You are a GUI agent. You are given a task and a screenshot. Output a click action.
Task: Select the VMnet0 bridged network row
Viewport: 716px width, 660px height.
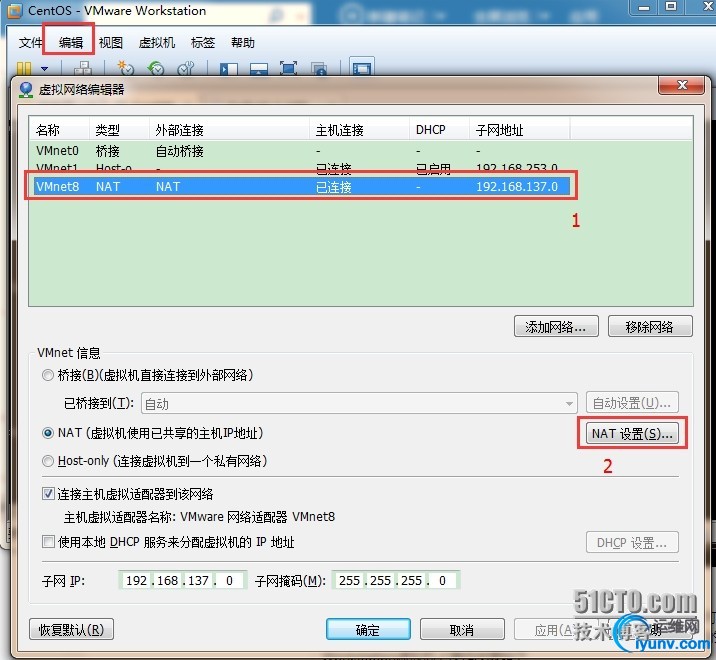point(301,151)
